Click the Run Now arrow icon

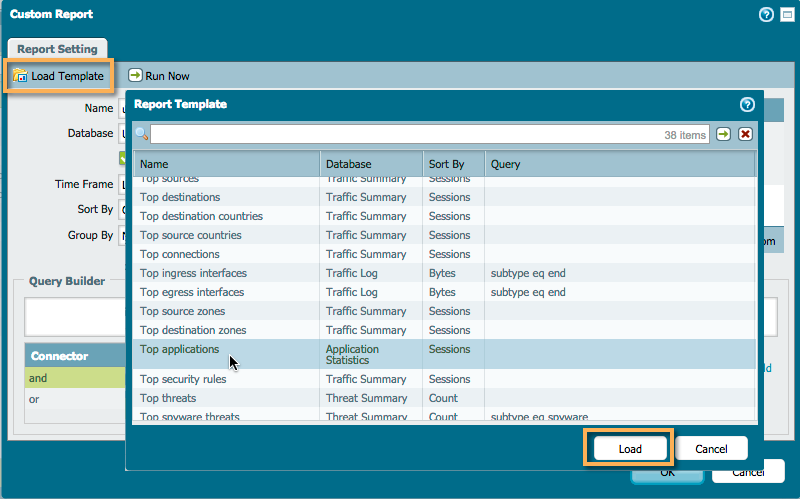coord(135,76)
